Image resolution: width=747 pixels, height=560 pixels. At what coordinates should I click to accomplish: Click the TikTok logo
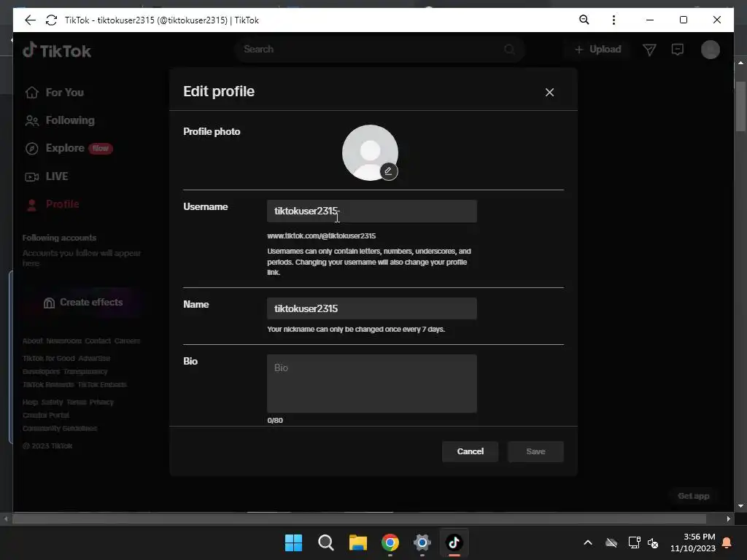(x=57, y=50)
